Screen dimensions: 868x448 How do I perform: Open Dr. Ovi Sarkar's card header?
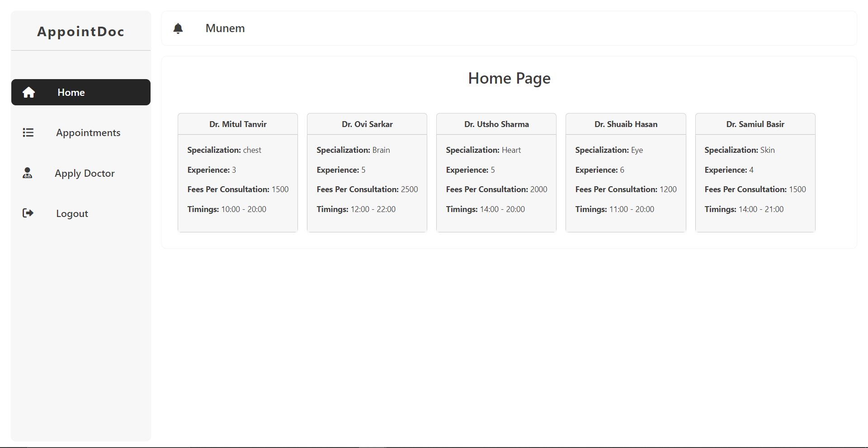point(367,124)
